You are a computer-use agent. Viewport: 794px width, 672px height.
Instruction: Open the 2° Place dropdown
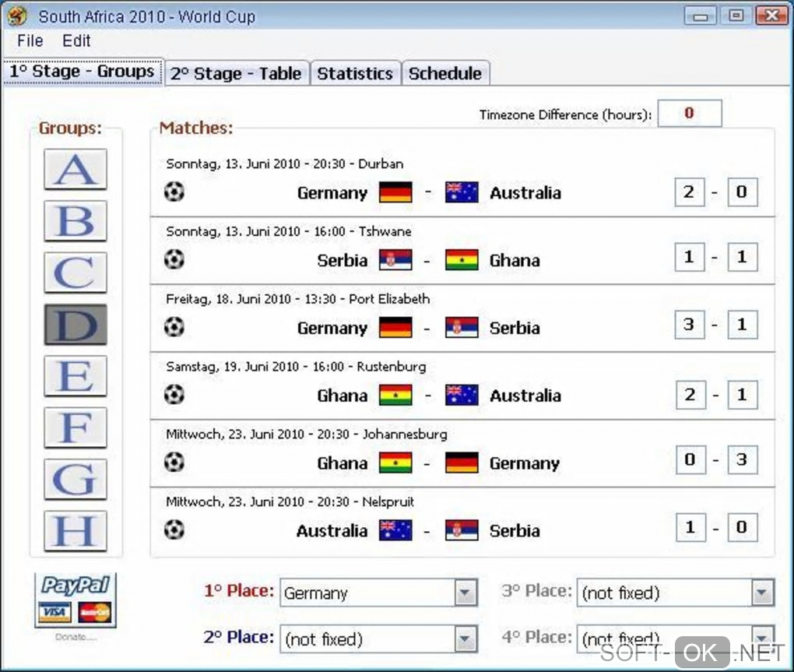[378, 639]
